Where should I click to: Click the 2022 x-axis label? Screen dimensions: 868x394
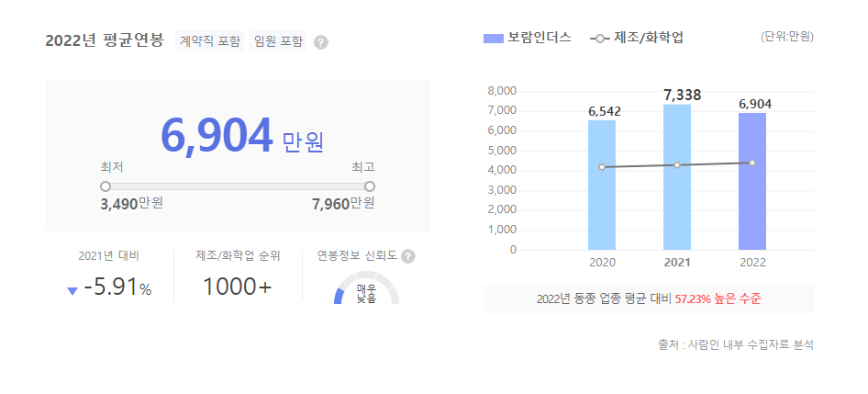(x=752, y=263)
